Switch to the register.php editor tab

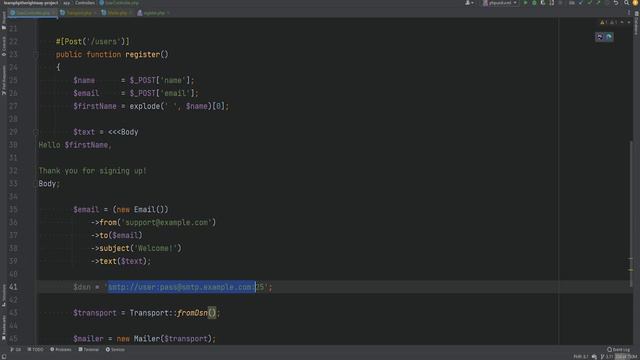pyautogui.click(x=153, y=13)
